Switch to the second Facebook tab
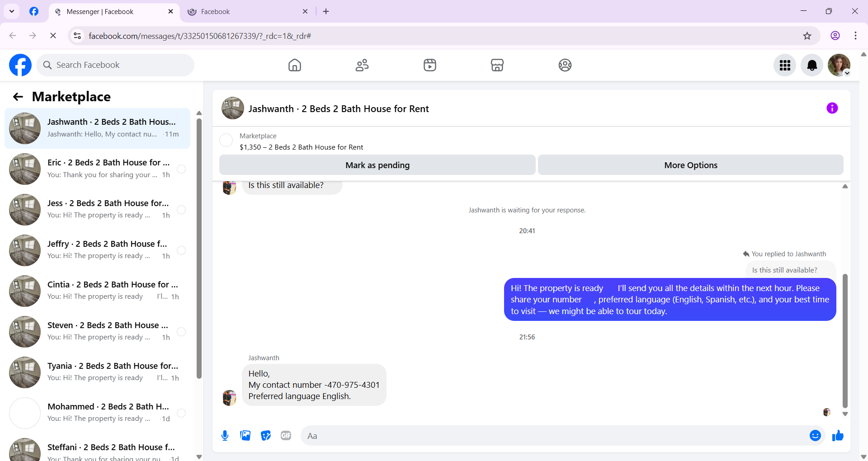Viewport: 868px width, 461px height. 248,11
